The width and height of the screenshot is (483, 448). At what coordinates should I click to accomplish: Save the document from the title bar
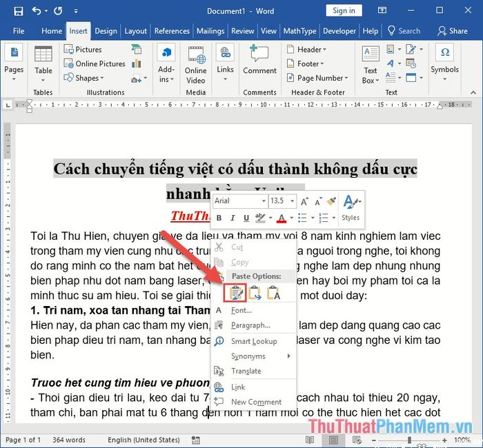pos(19,11)
